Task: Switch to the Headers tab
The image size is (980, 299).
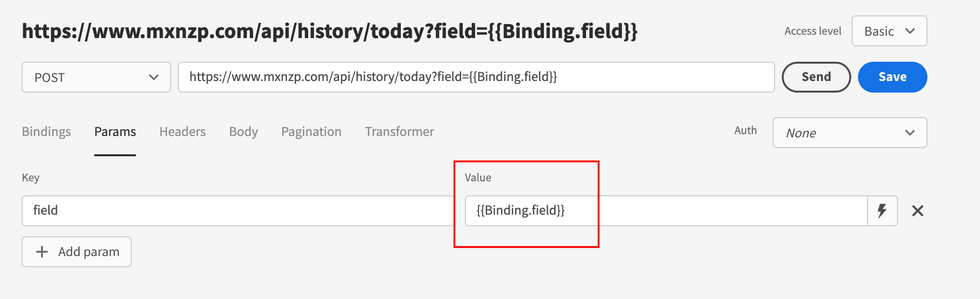Action: (x=182, y=131)
